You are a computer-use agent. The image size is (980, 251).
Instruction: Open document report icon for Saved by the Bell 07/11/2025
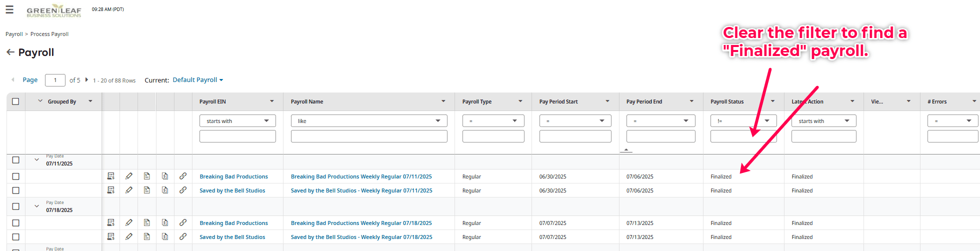[x=147, y=190]
